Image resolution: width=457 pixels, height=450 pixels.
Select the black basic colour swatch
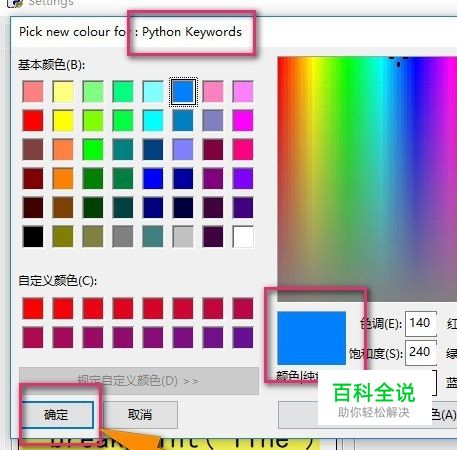click(x=33, y=236)
